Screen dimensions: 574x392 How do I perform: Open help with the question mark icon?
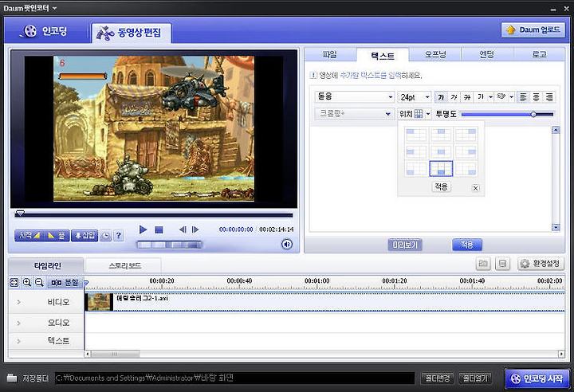[x=118, y=236]
